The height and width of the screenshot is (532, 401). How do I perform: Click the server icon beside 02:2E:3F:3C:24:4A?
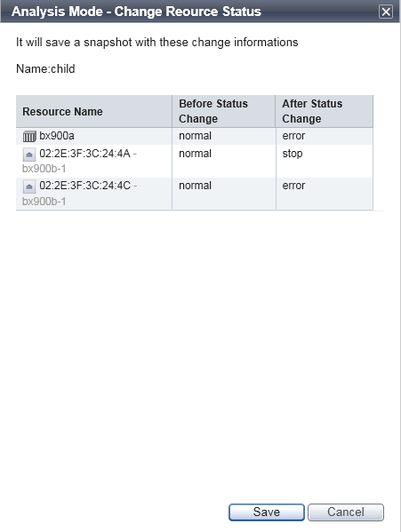click(x=29, y=155)
